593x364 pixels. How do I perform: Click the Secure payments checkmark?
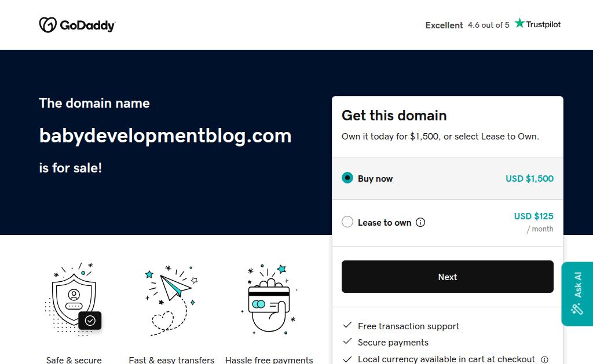[347, 342]
